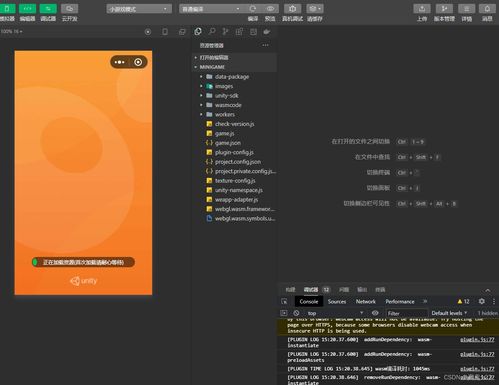Select the resource explorer sidebar icon
Viewport: 499px width, 385px height.
click(x=198, y=32)
